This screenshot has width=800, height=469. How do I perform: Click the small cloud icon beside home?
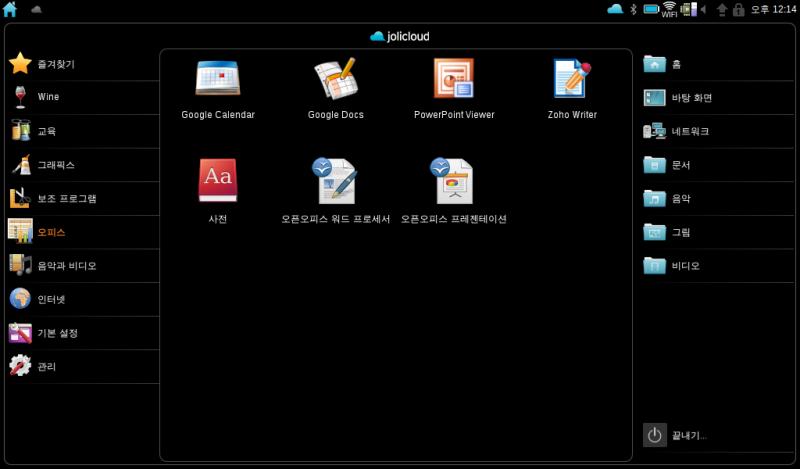(36, 9)
